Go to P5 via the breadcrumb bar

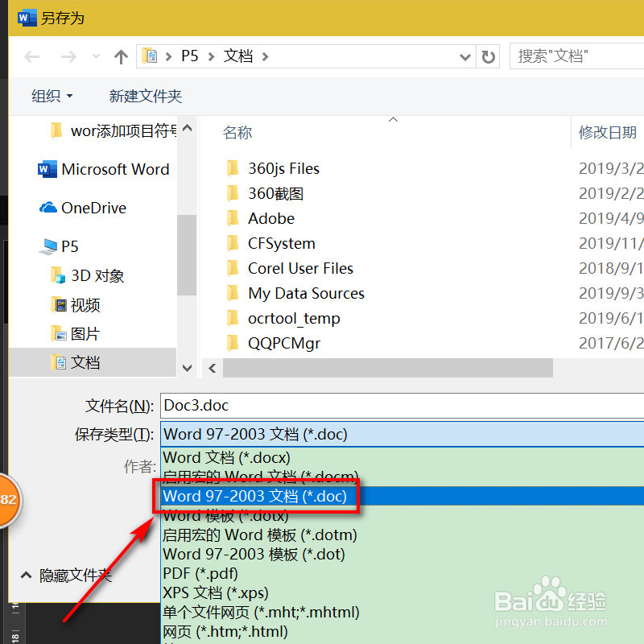(190, 56)
